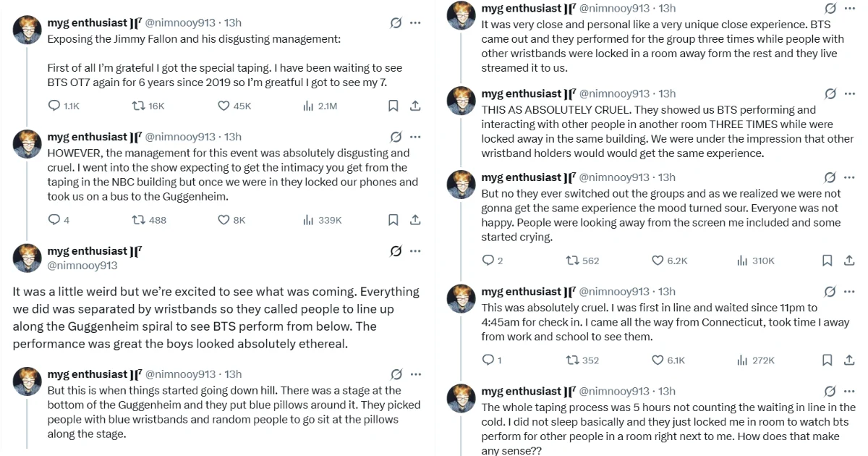Bookmark the tweet with 8K likes
The image size is (868, 456).
click(x=393, y=219)
